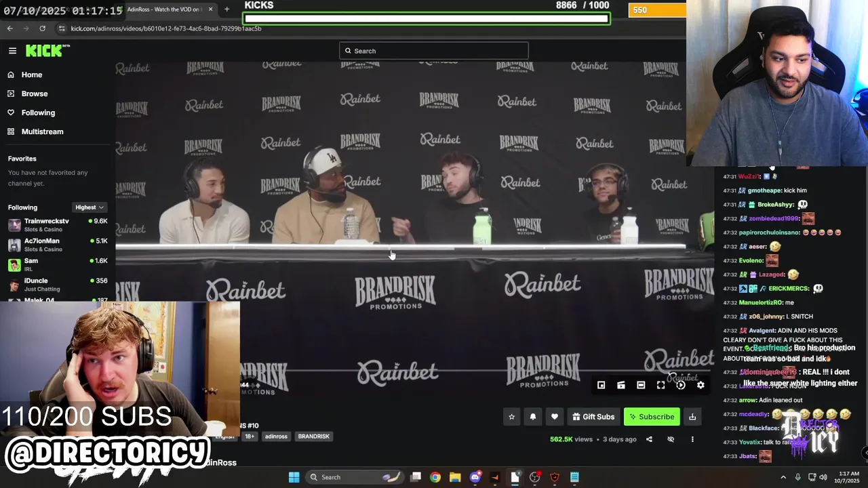Open Google Chrome from the taskbar
The image size is (868, 488).
435,477
